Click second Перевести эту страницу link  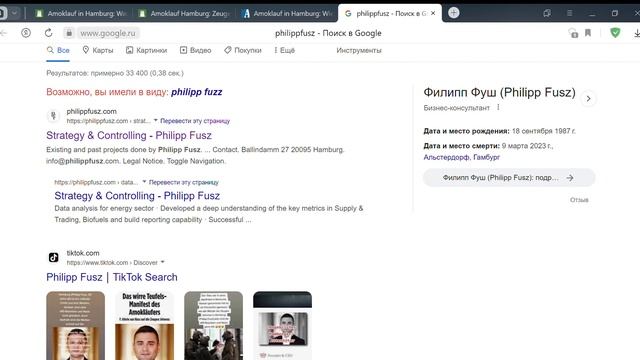pyautogui.click(x=184, y=182)
